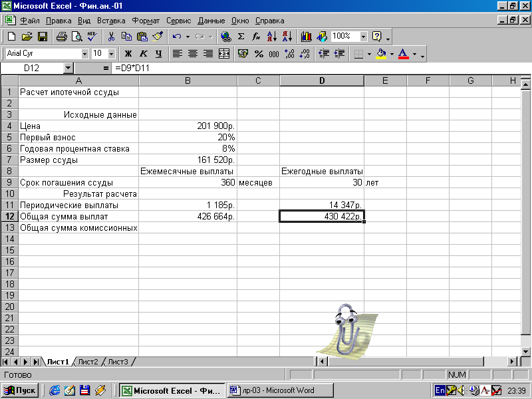This screenshot has width=532, height=399.
Task: Open the Name Box dropdown arrow
Action: pos(68,68)
